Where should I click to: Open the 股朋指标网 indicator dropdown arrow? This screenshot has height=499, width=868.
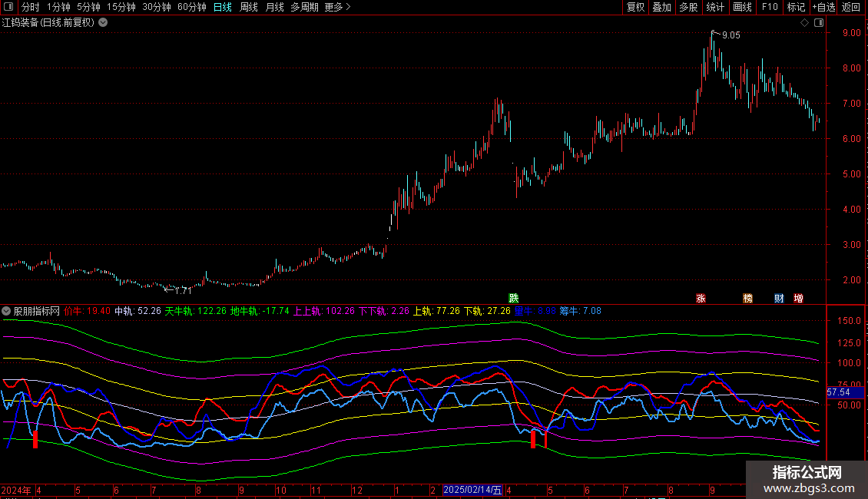[7, 312]
